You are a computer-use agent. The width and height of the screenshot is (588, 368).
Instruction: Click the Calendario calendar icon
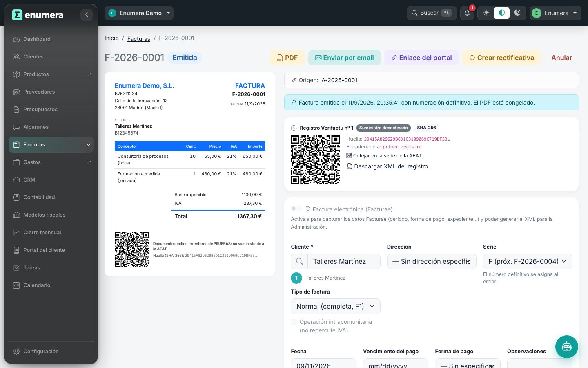tap(16, 285)
